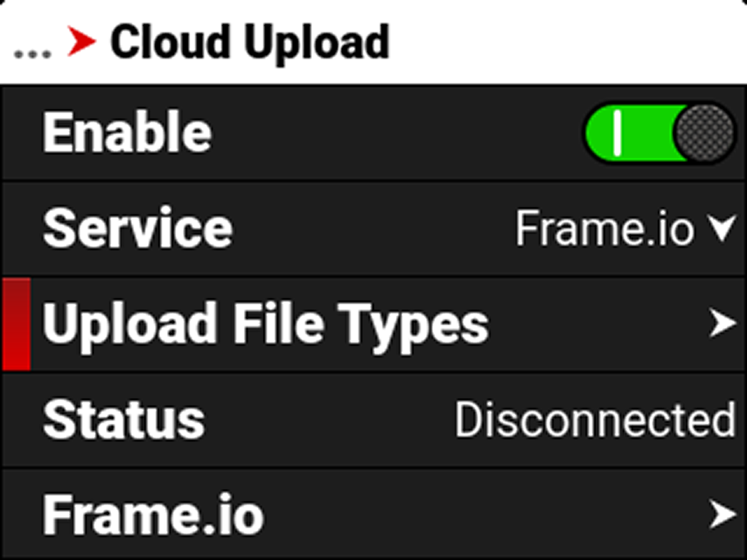Click the Cloud Upload menu title

pyautogui.click(x=250, y=43)
